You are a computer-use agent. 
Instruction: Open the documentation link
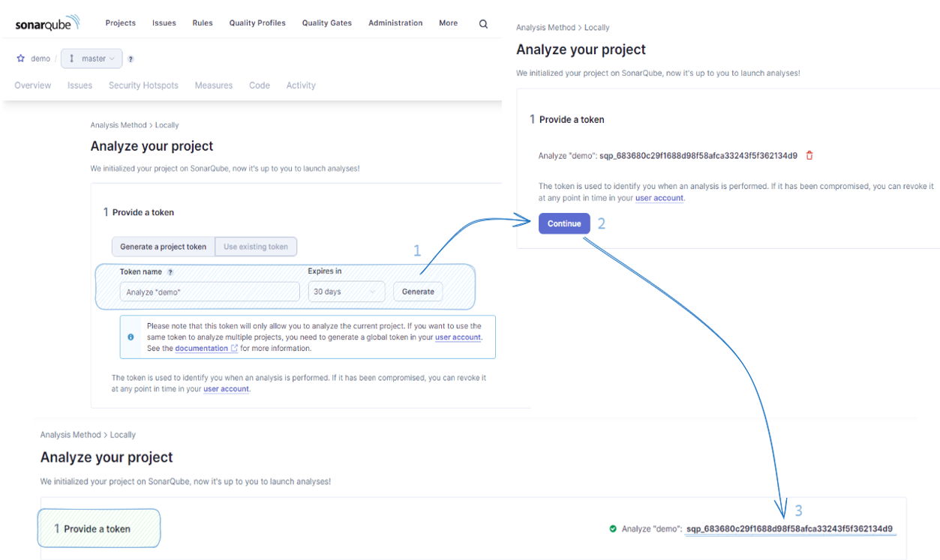coord(201,348)
